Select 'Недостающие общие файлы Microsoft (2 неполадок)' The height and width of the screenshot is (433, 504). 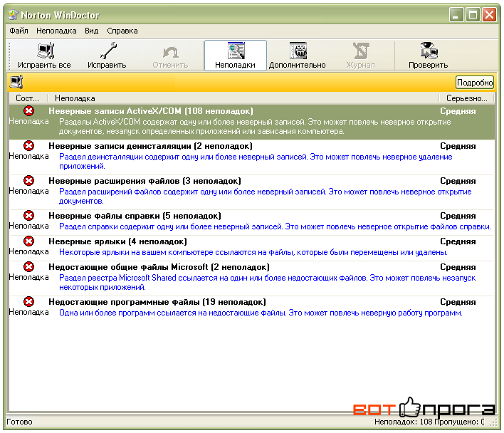click(159, 267)
